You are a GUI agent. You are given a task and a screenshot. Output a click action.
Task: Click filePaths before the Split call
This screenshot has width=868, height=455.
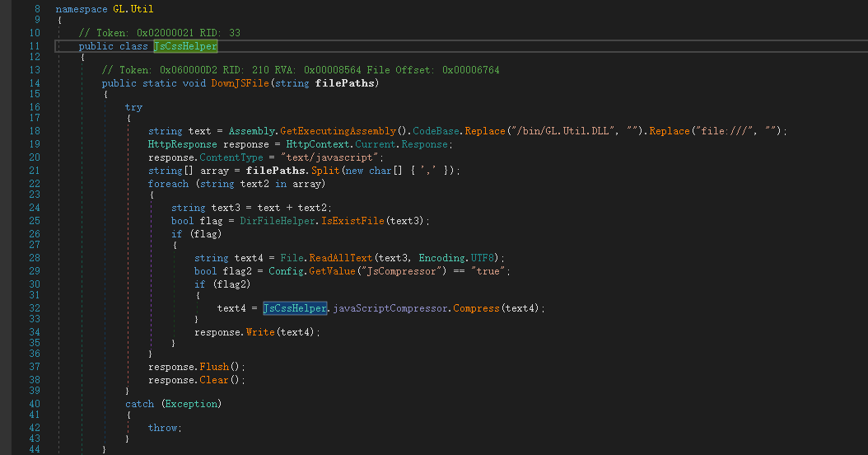(275, 171)
